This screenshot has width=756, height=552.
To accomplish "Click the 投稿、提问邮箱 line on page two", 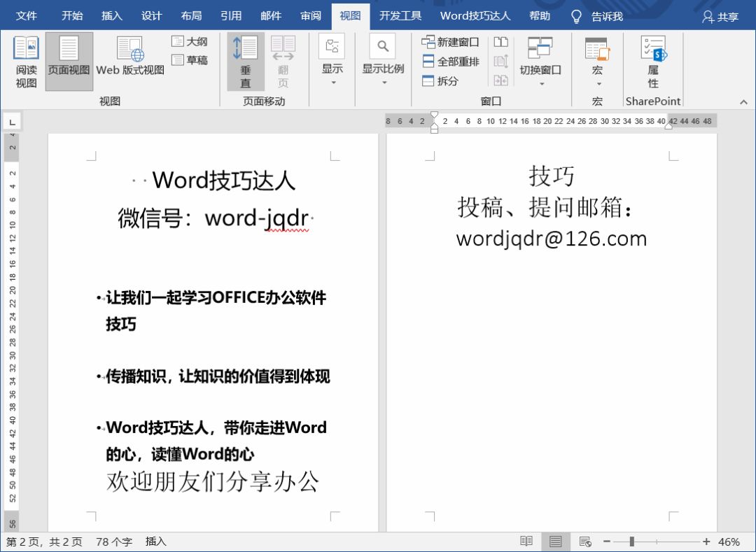I will (x=545, y=207).
